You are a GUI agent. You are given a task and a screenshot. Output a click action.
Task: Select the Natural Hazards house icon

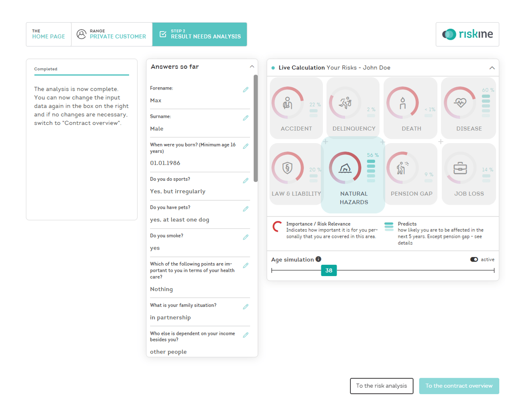(345, 168)
